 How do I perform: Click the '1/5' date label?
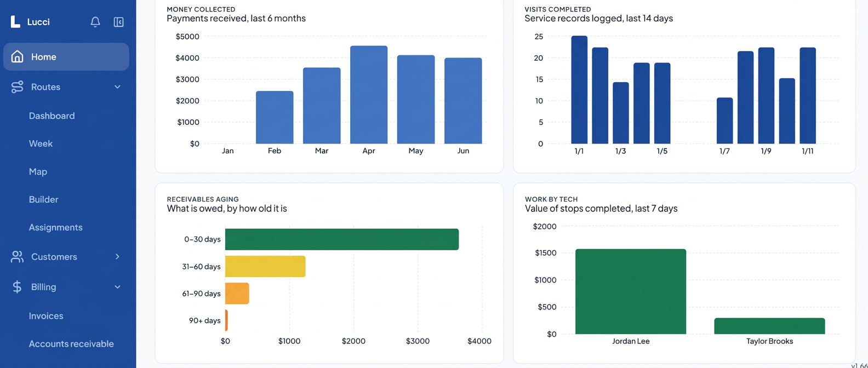click(x=662, y=151)
